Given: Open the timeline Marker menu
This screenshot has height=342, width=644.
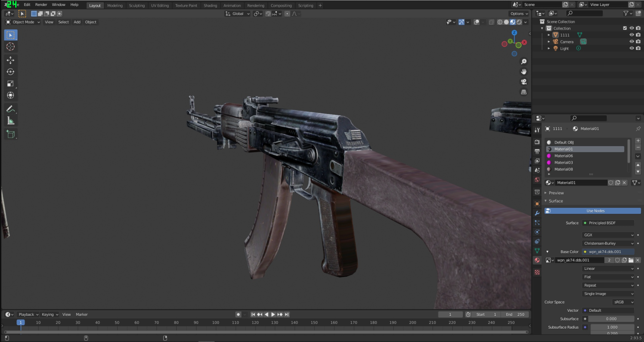Looking at the screenshot, I should [82, 315].
